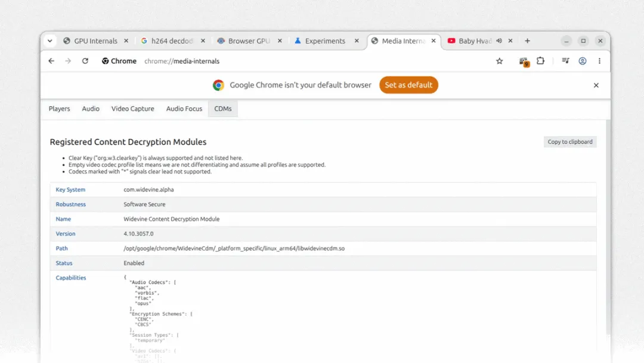Open the Chrome three-dot menu

click(599, 61)
